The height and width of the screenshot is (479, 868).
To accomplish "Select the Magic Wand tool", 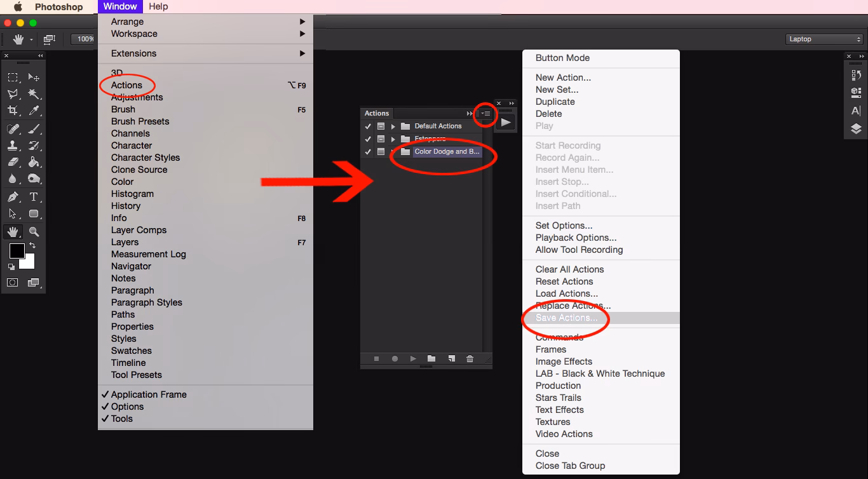I will click(34, 94).
